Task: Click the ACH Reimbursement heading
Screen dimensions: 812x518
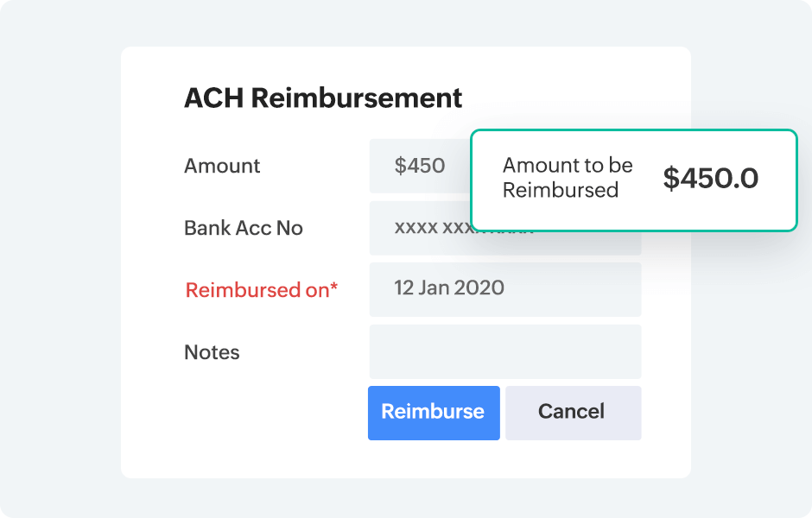Action: [323, 98]
